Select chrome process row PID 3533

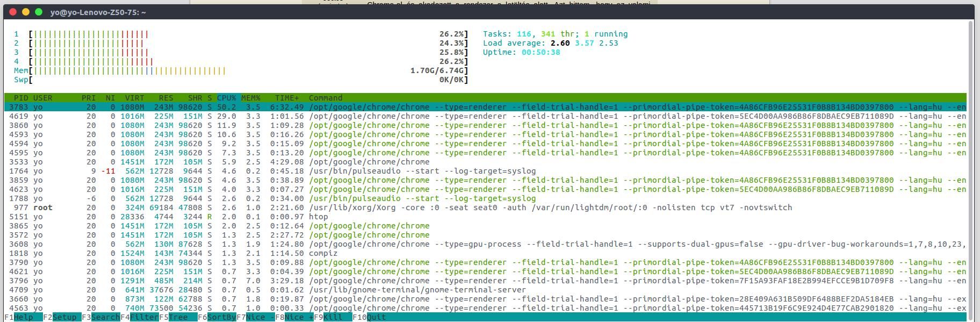pyautogui.click(x=485, y=162)
